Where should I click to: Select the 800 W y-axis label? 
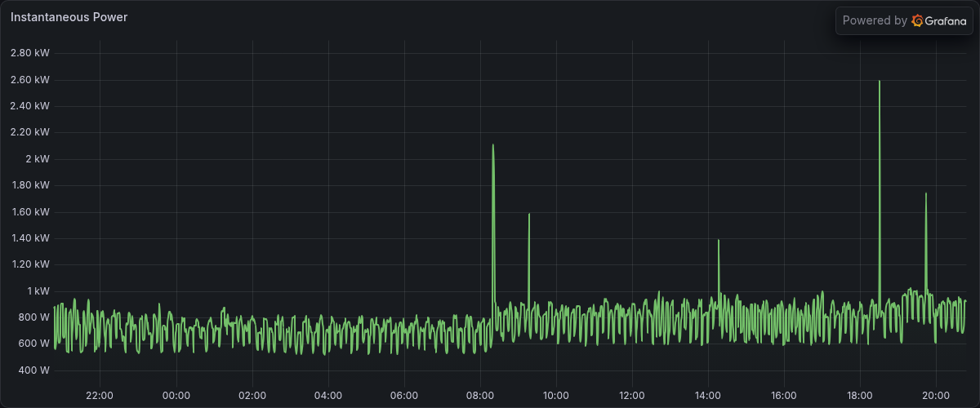(x=34, y=317)
